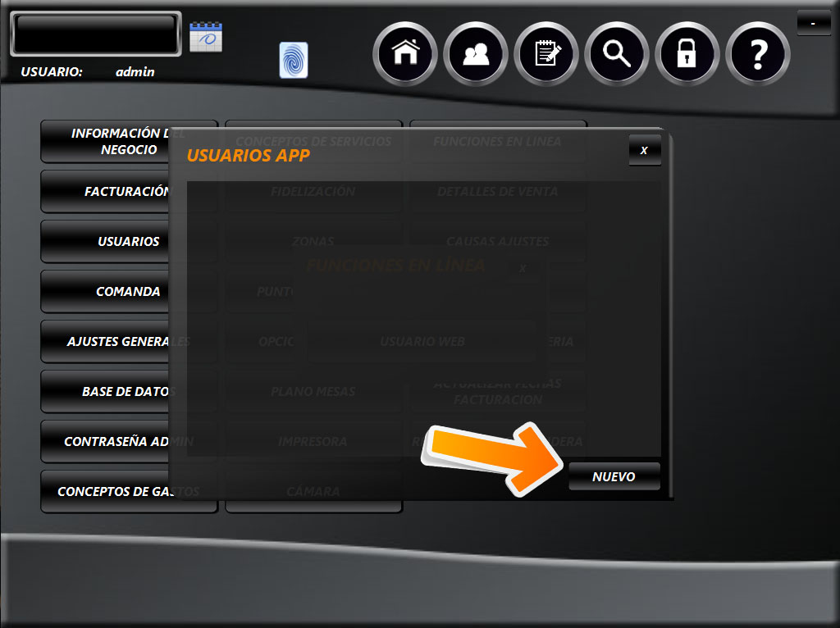840x628 pixels.
Task: Close the USUARIOS APP dialog
Action: point(644,150)
